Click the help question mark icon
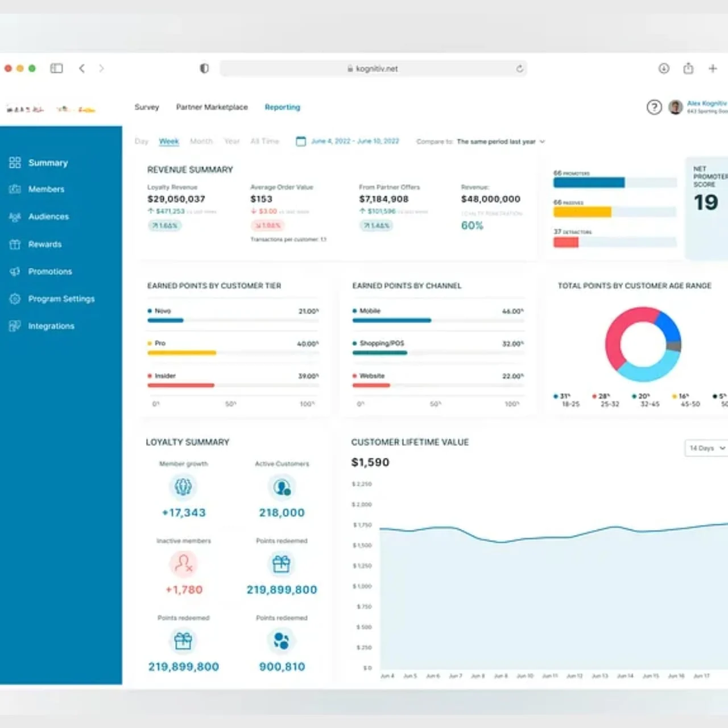This screenshot has width=728, height=728. pyautogui.click(x=654, y=107)
